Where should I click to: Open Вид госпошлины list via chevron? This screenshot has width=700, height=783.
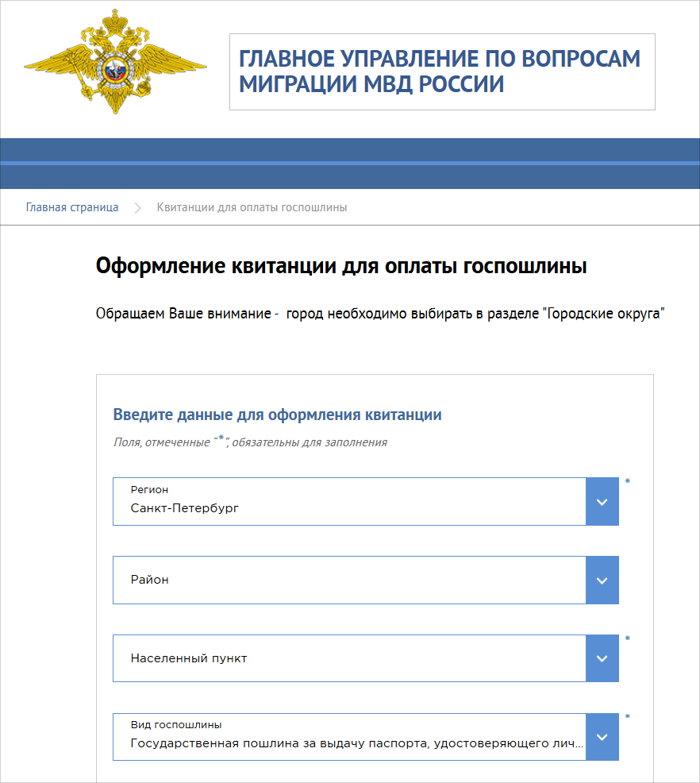(x=602, y=737)
